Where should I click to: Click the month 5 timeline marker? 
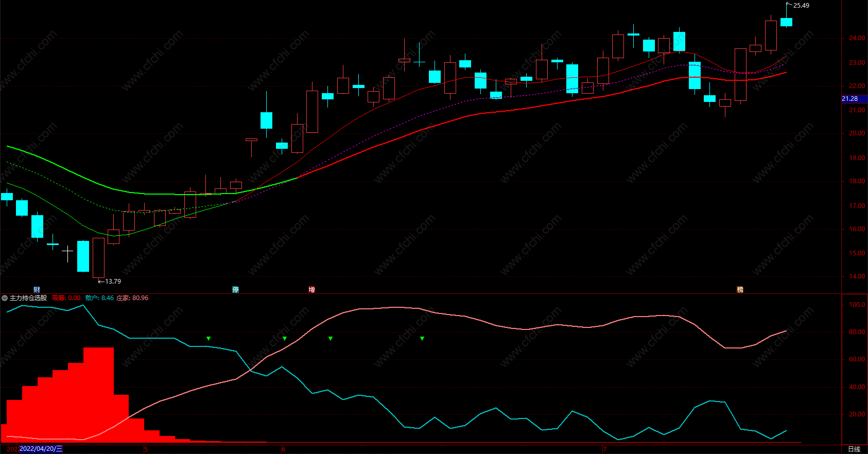pyautogui.click(x=146, y=449)
